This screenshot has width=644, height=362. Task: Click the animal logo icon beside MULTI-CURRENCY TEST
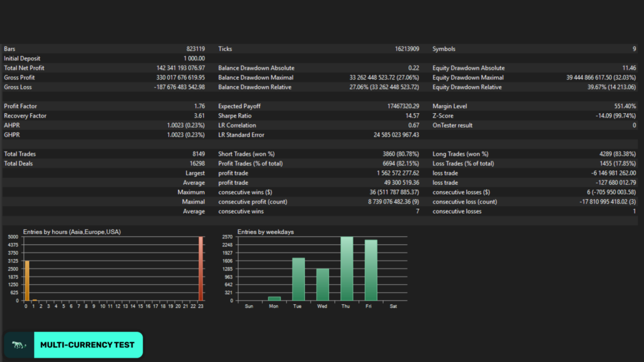tap(19, 345)
